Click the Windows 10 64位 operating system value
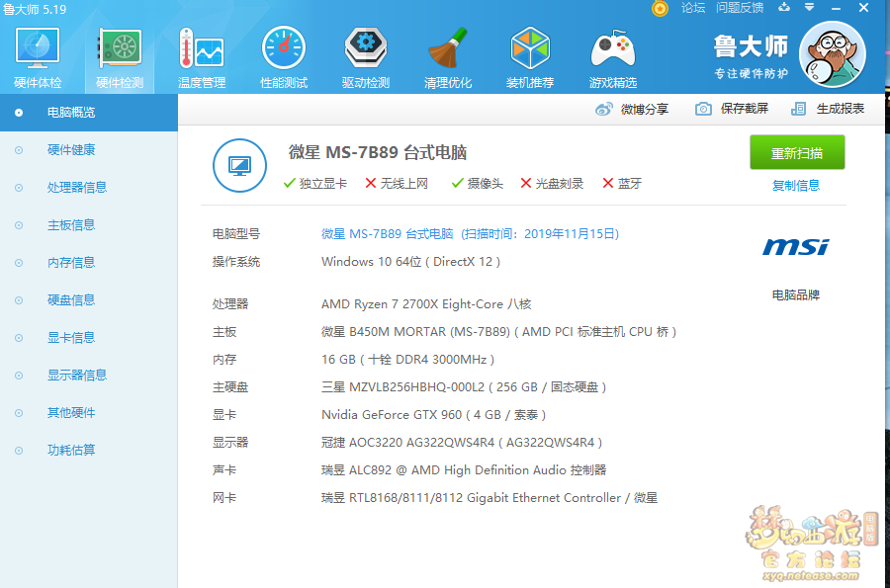The height and width of the screenshot is (588, 890). pyautogui.click(x=411, y=262)
